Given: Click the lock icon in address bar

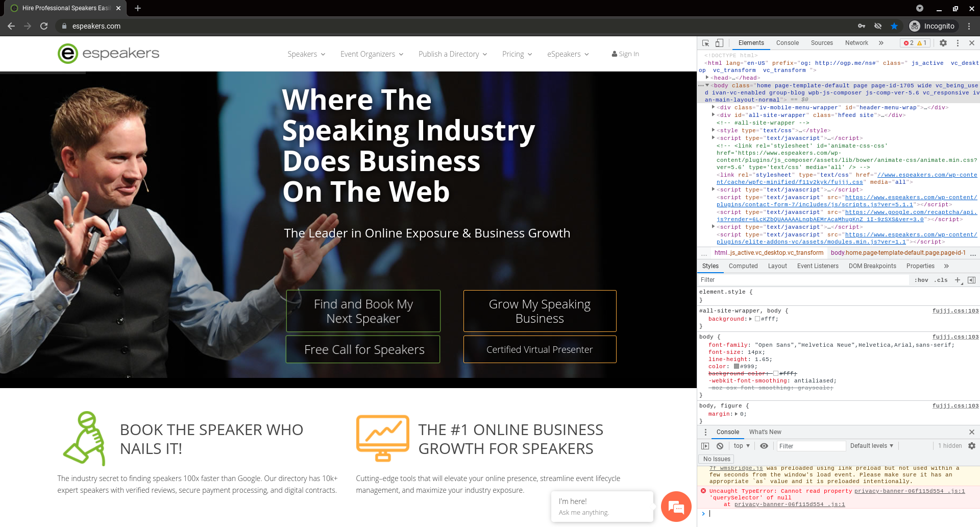Looking at the screenshot, I should click(x=64, y=26).
